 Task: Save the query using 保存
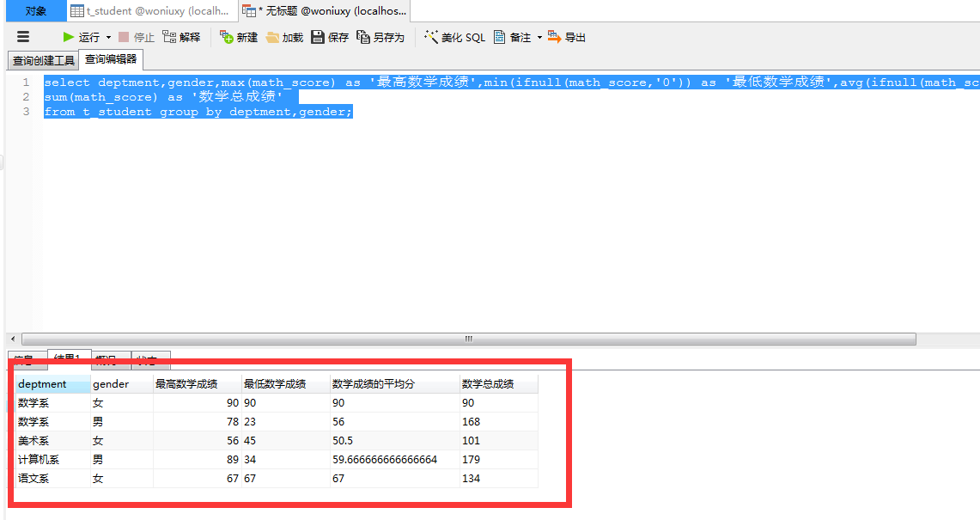coord(330,37)
